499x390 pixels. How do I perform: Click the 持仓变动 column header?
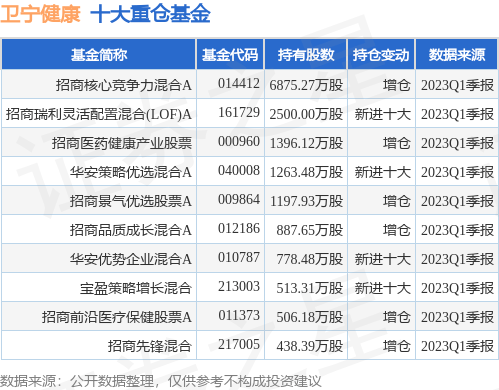click(381, 54)
